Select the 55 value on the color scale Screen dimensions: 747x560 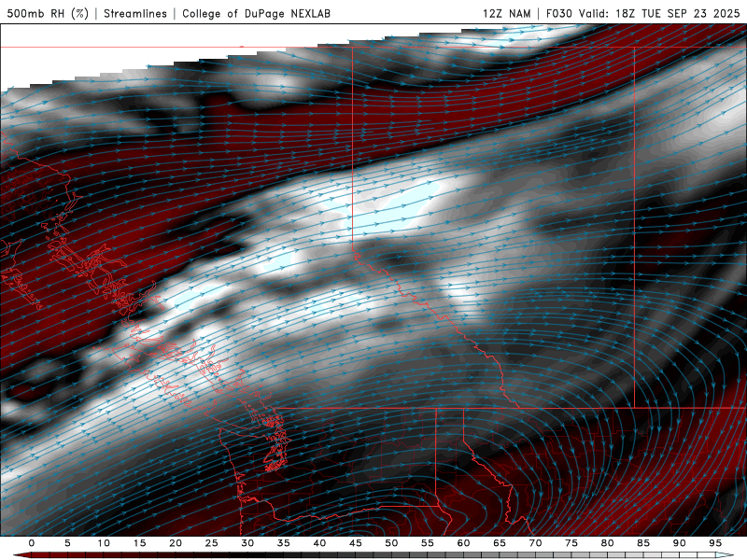pos(428,543)
